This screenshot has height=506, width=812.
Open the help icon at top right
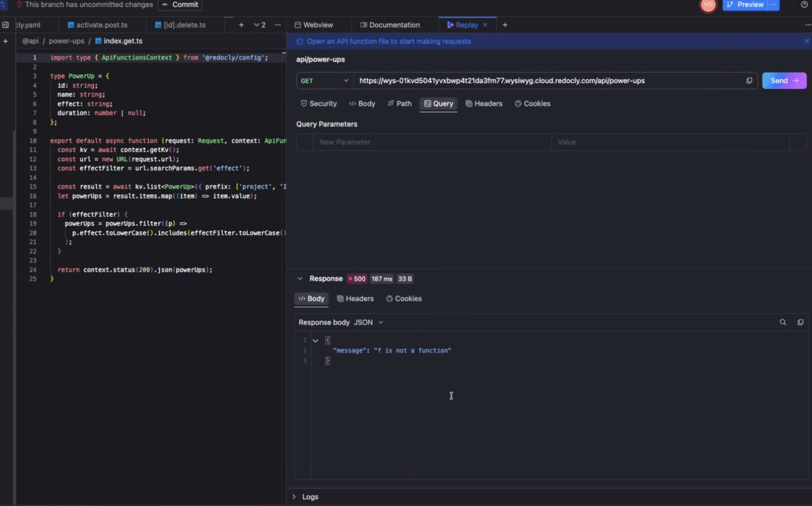804,5
